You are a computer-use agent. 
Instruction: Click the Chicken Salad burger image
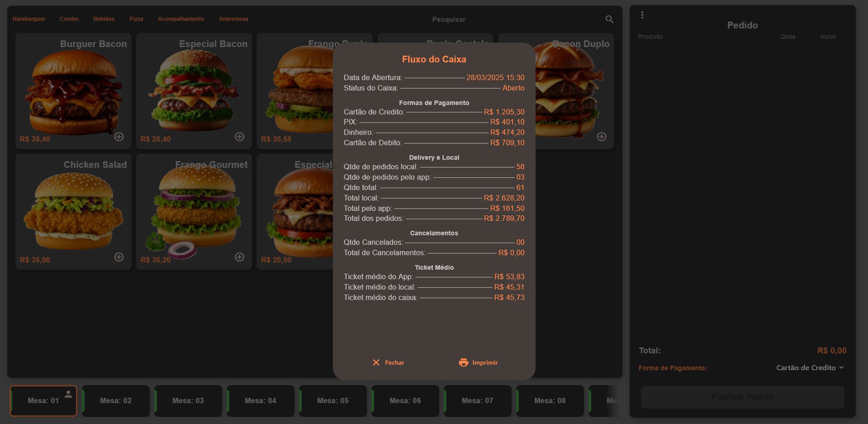click(x=73, y=211)
